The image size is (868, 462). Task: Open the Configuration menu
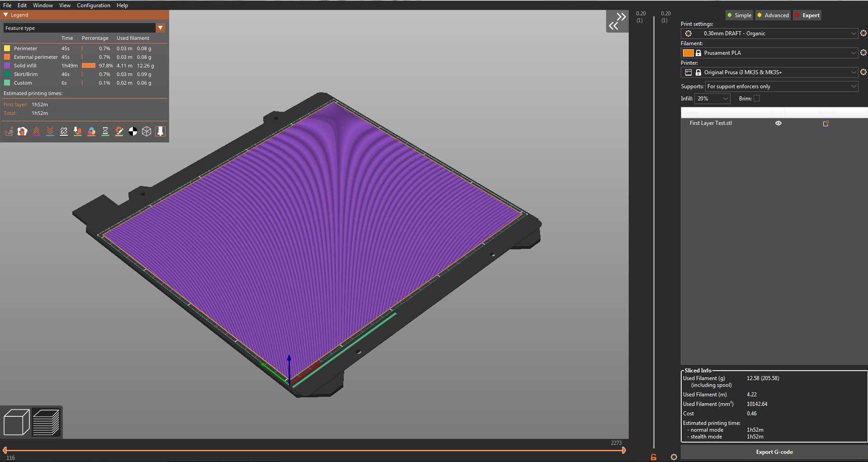point(93,5)
